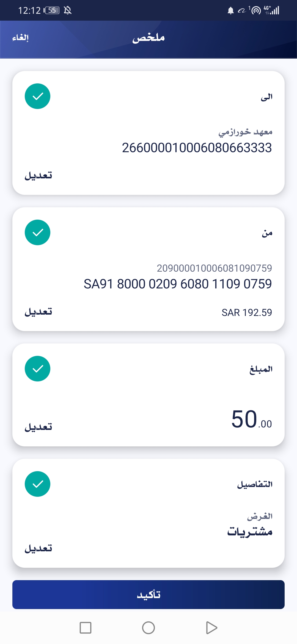Viewport: 297px width, 644px height.
Task: Tap the IBAN SA91 8000 0209 6080 1109 0759
Action: click(x=178, y=284)
